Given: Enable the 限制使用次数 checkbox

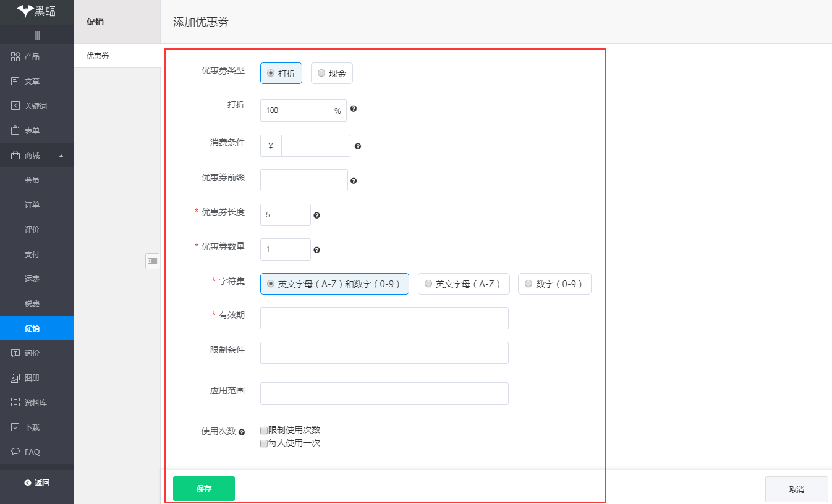Looking at the screenshot, I should coord(263,430).
